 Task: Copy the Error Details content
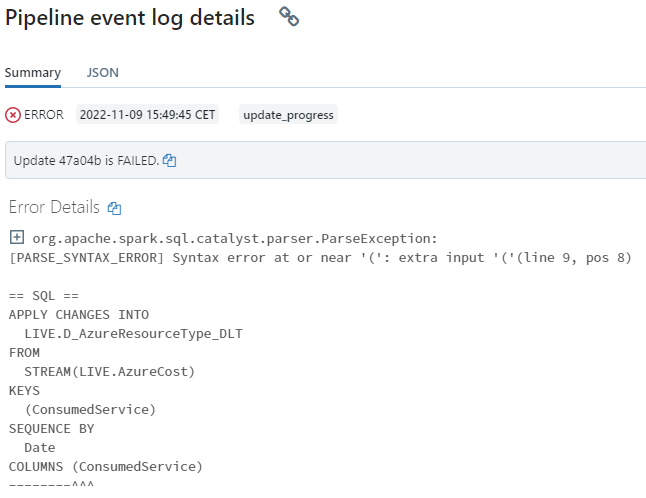click(115, 209)
